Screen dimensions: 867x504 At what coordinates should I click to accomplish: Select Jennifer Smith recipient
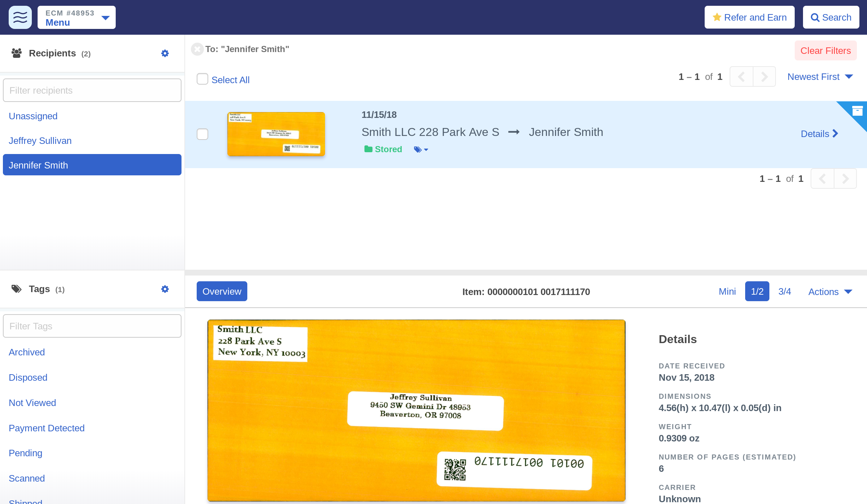point(92,165)
